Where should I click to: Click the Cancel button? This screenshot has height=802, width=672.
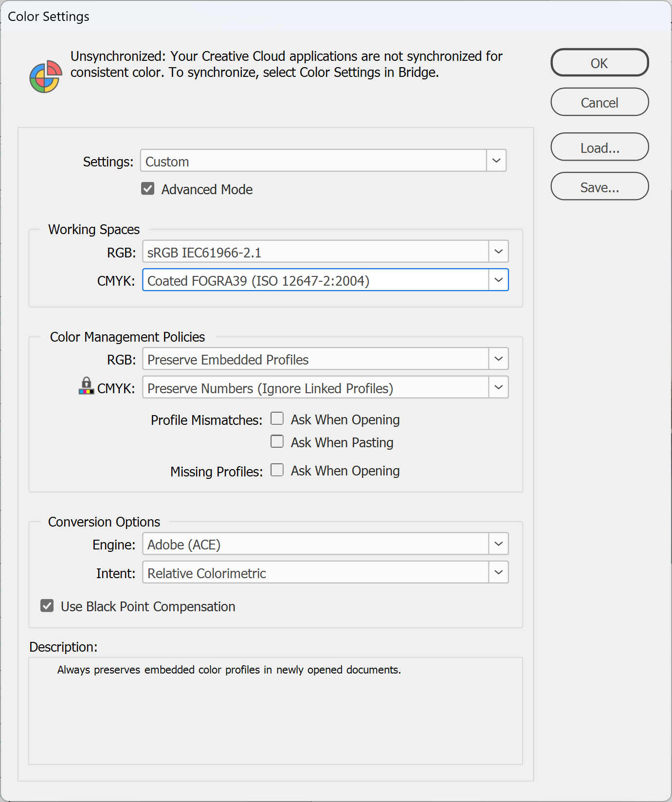[599, 102]
